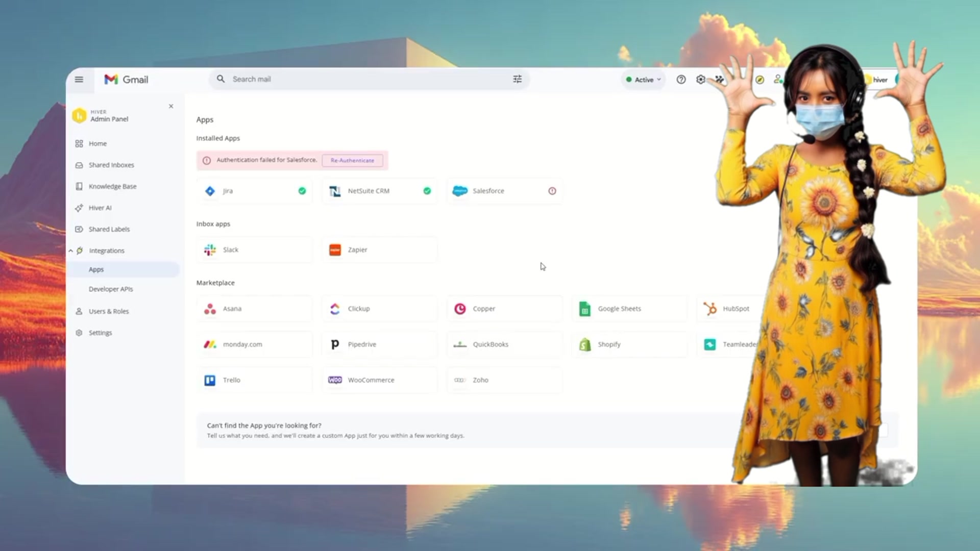
Task: Click the "Marketplace" heading
Action: pos(215,283)
